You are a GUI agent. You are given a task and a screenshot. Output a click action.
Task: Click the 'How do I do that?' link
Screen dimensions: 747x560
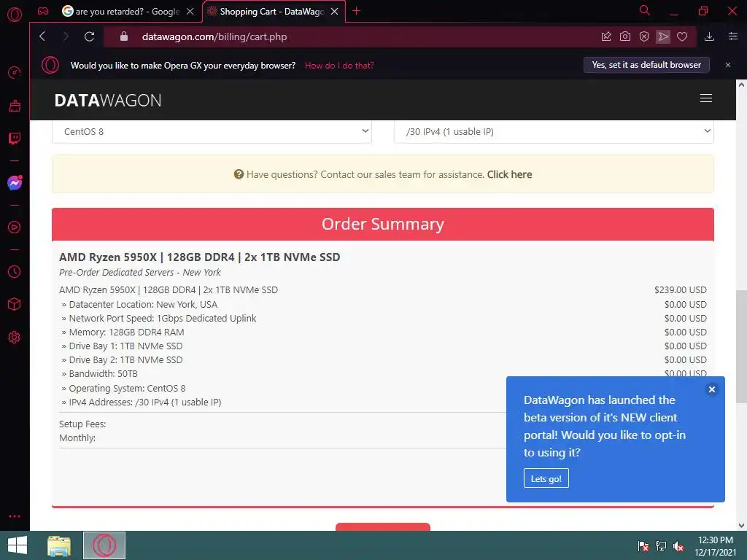(339, 66)
